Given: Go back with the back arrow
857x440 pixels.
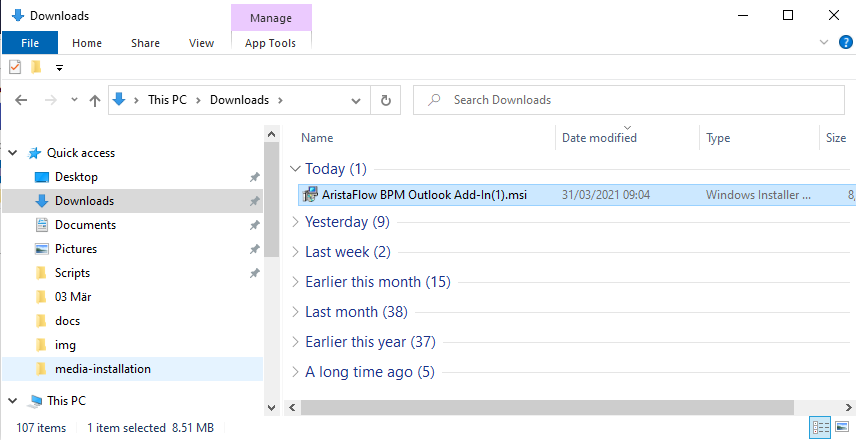Looking at the screenshot, I should point(21,100).
